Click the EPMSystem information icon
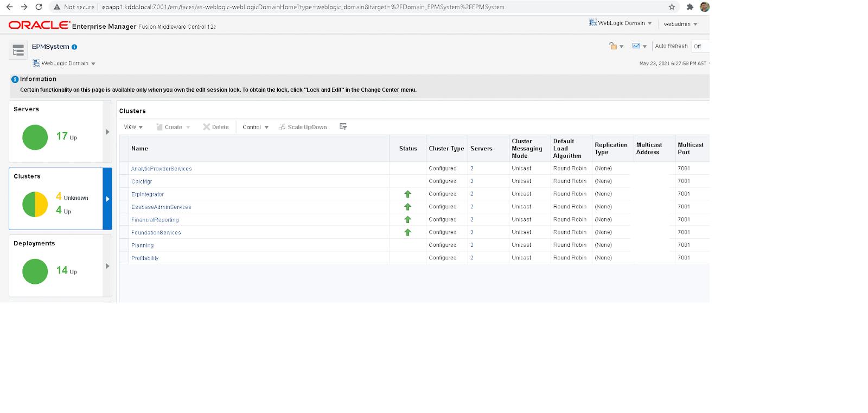Screen dimensions: 868x413 pyautogui.click(x=74, y=47)
